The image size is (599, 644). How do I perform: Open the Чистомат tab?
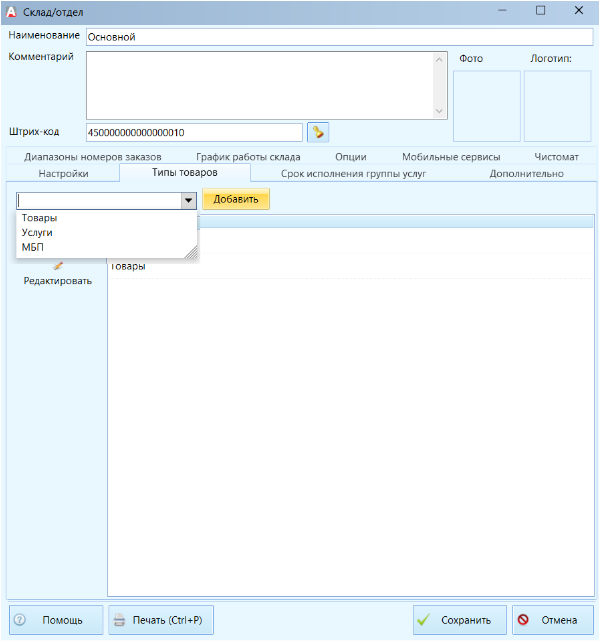(556, 157)
